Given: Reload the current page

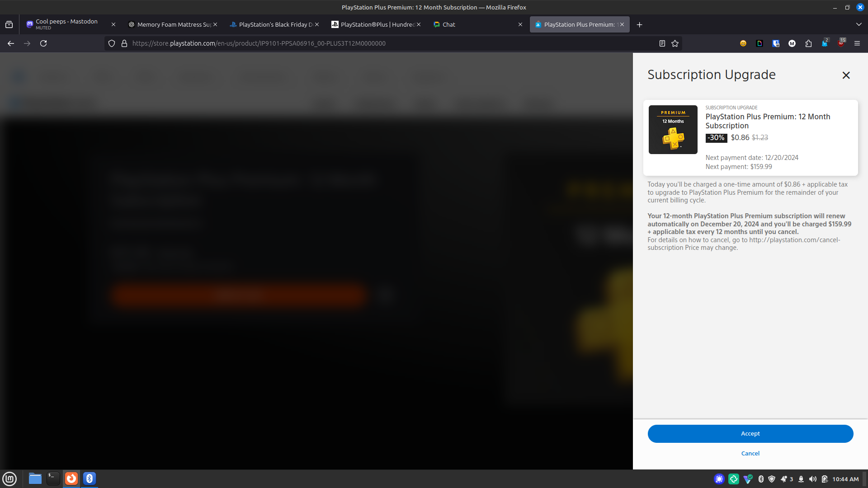Looking at the screenshot, I should [x=43, y=43].
